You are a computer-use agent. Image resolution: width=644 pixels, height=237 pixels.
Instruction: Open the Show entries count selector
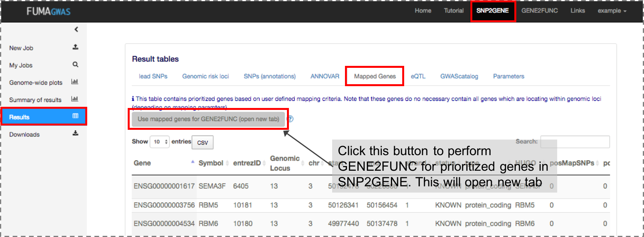coord(160,141)
